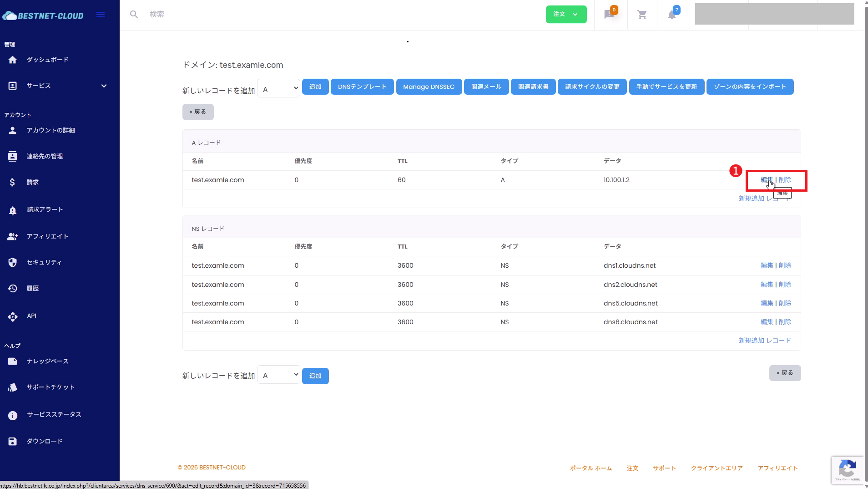Open 履歴 from the sidebar
The width and height of the screenshot is (868, 489).
(x=32, y=288)
